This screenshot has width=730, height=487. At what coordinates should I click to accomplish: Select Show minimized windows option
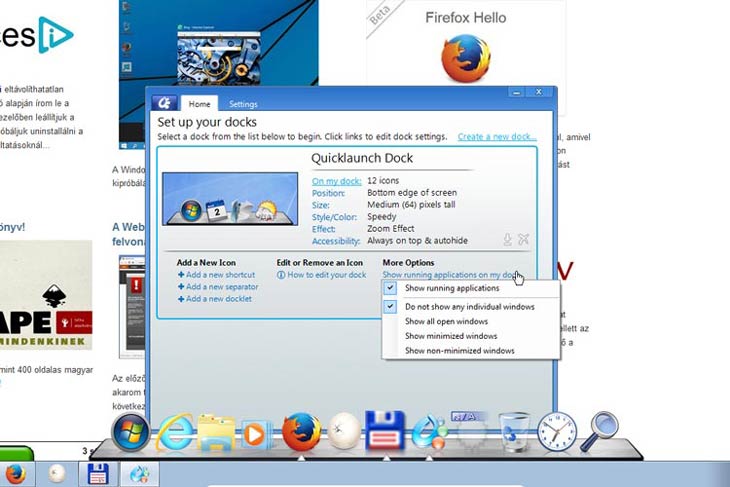click(x=450, y=336)
